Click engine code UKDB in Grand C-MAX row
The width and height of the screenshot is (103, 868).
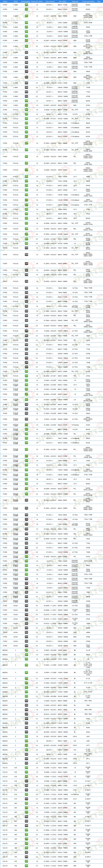88,597
